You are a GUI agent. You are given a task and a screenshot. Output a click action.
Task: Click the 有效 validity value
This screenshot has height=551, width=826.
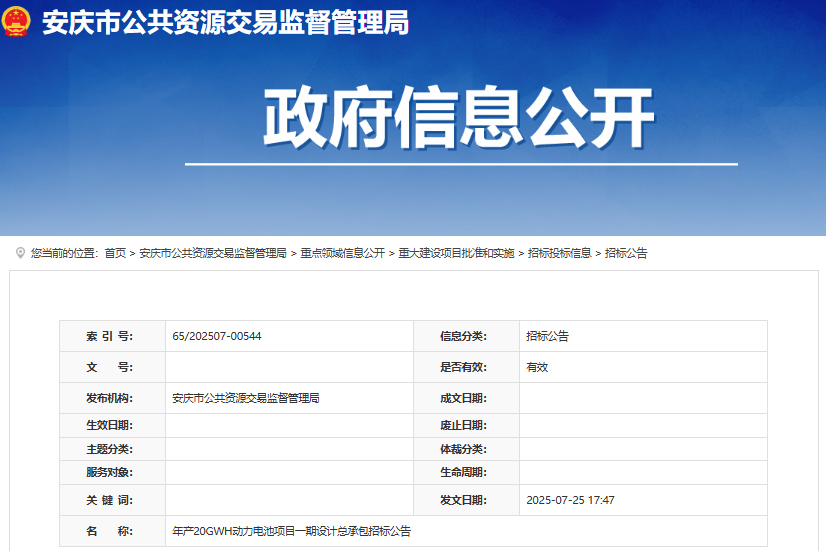537,367
